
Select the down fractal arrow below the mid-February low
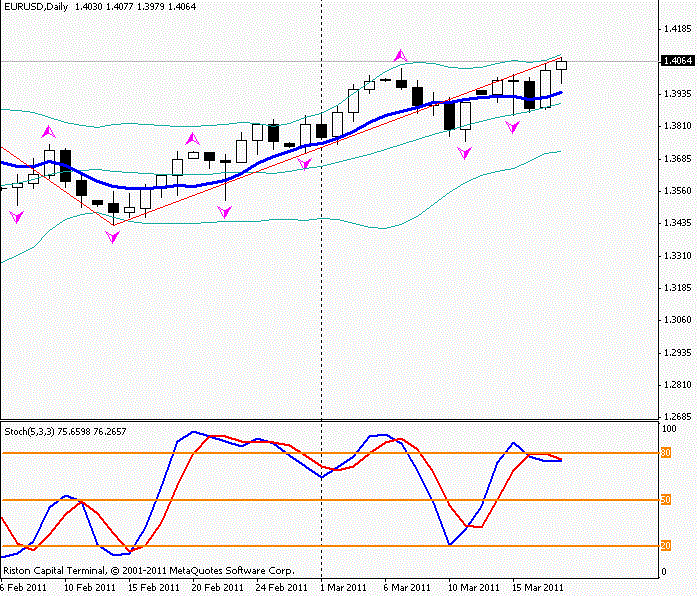[112, 237]
